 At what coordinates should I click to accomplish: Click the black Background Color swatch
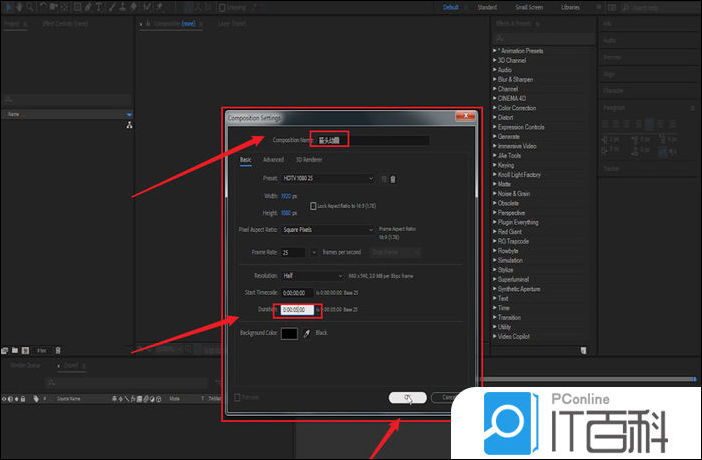290,332
